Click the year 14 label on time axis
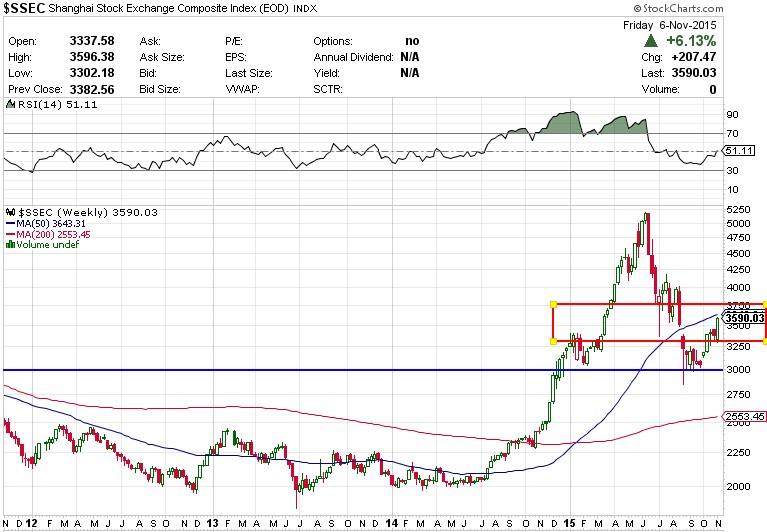Viewport: 767px width, 532px height. 391,523
